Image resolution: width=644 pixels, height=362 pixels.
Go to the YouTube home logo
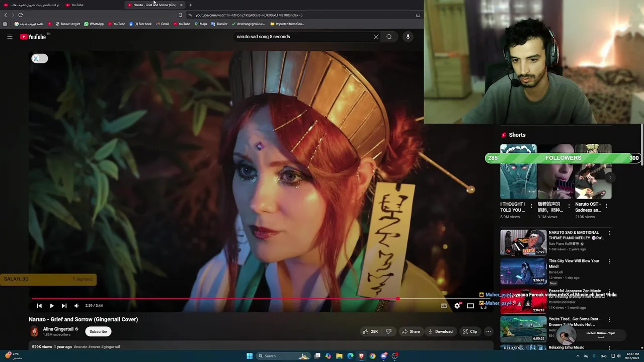tap(33, 37)
